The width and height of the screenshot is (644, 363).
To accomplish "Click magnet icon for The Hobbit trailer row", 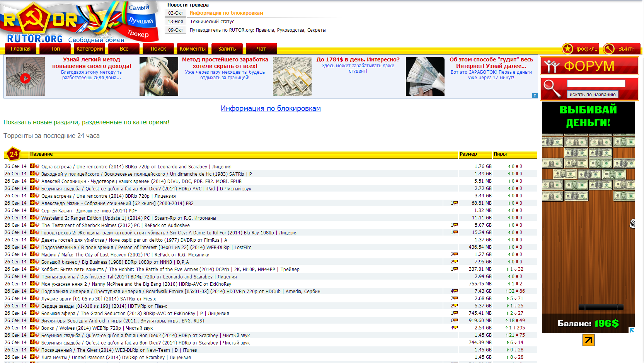I will 37,269.
